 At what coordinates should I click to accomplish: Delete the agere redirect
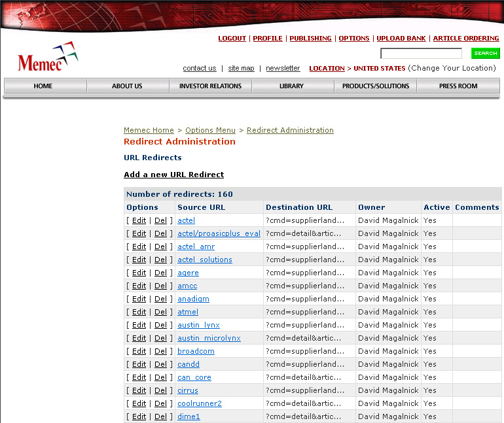tap(160, 273)
